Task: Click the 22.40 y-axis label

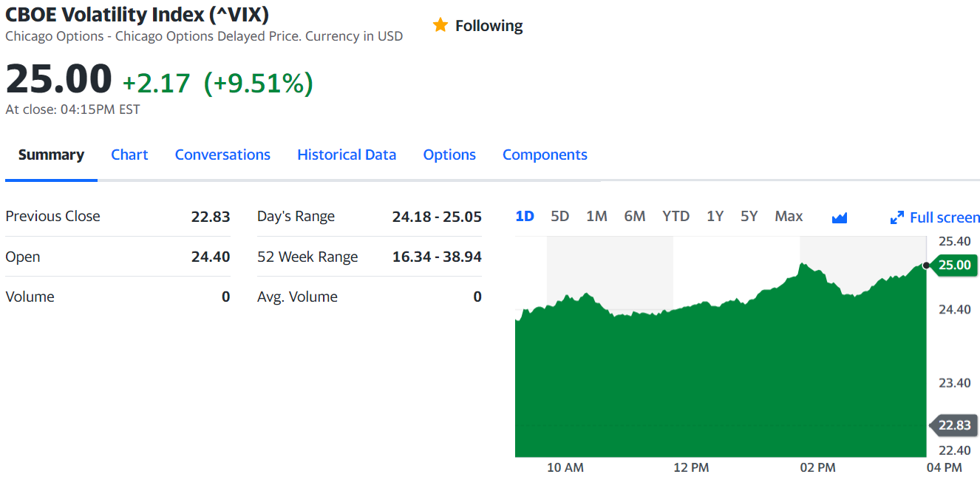Action: click(x=954, y=450)
